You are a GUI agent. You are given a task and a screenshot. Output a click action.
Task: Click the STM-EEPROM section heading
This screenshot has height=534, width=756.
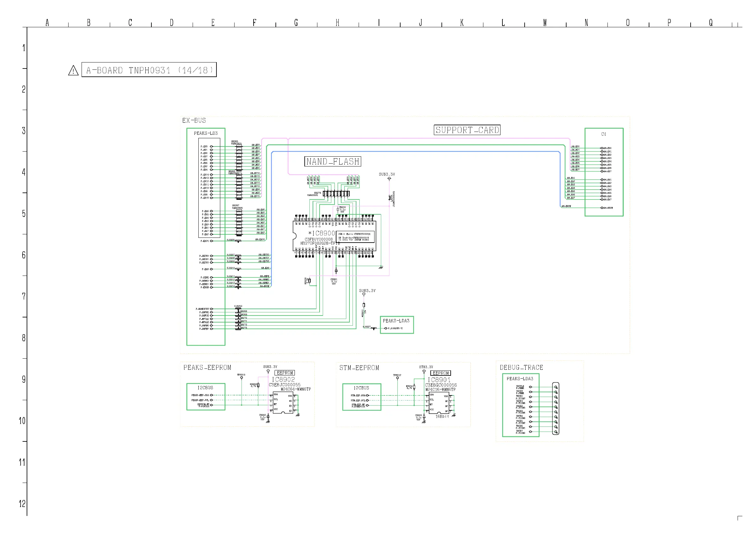[x=359, y=368]
